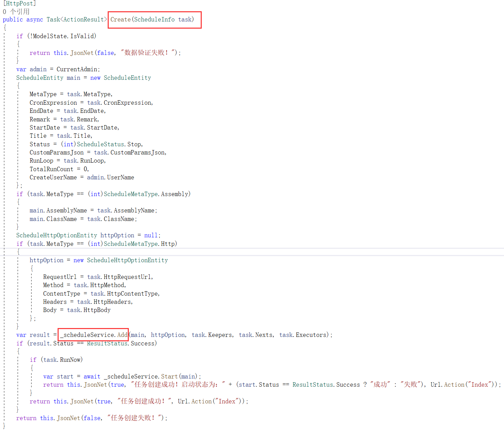Screen dimensions: 504x430
Task: Click Title = task.Title line
Action: pos(61,136)
